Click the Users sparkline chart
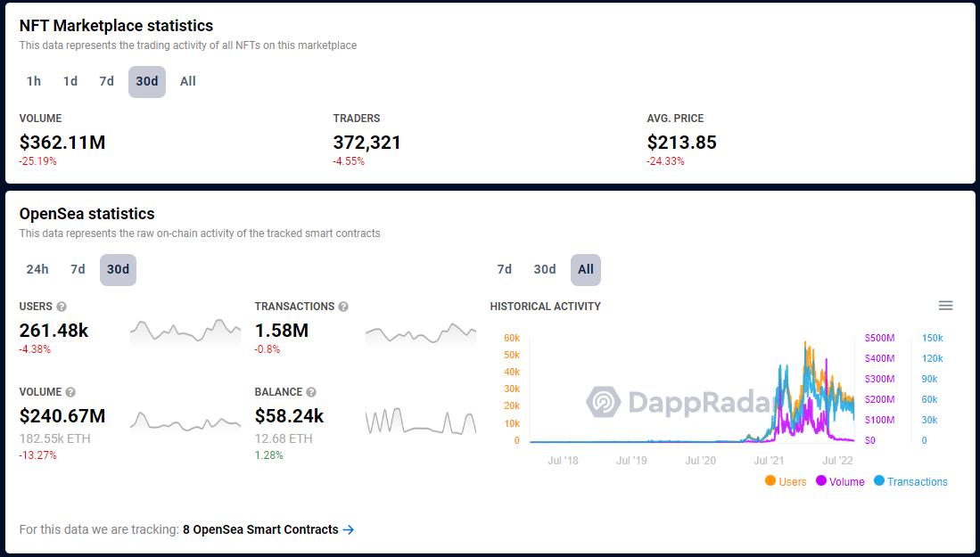 click(x=185, y=332)
